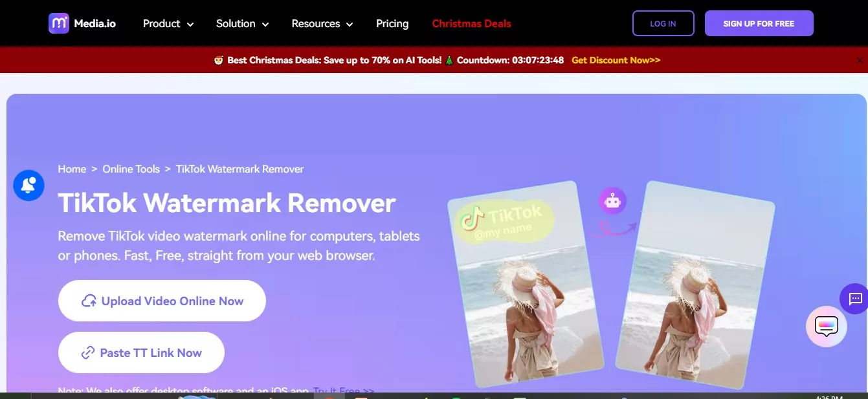Viewport: 868px width, 399px height.
Task: Expand the Product dropdown menu
Action: [168, 24]
